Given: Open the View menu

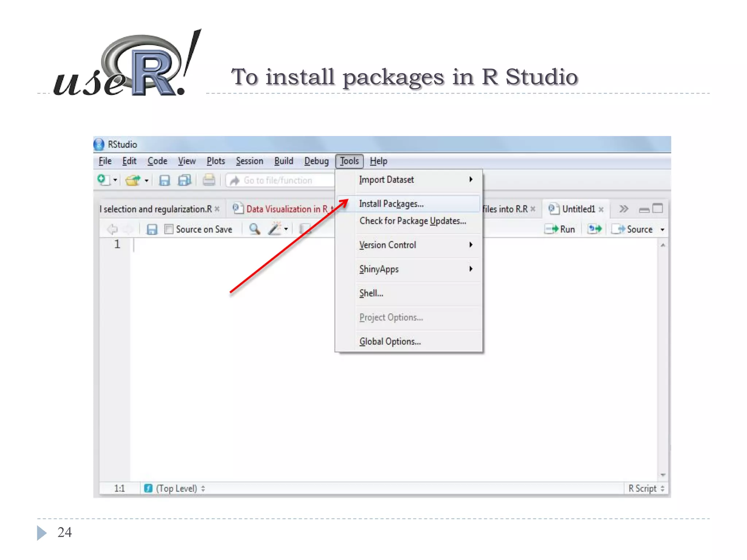Looking at the screenshot, I should pyautogui.click(x=187, y=161).
